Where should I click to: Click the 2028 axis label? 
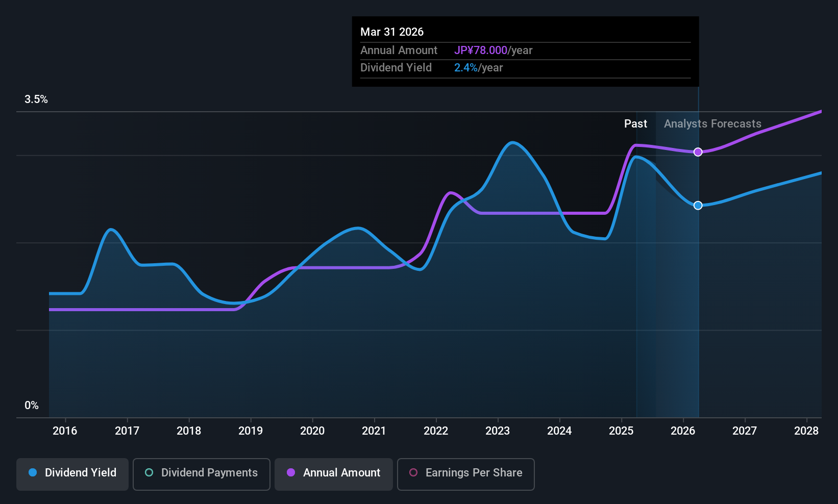tap(806, 431)
